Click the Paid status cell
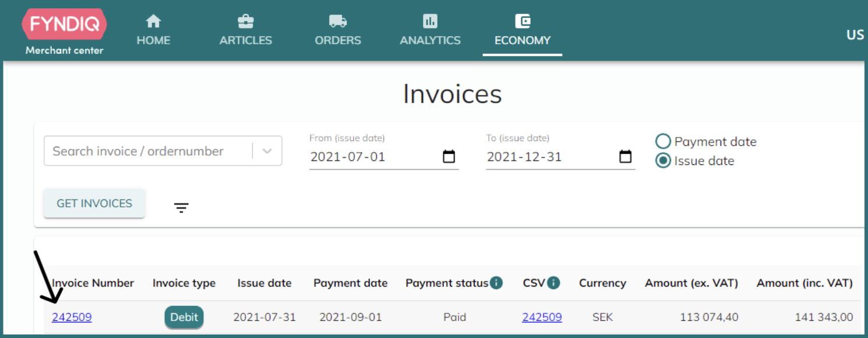 point(454,317)
